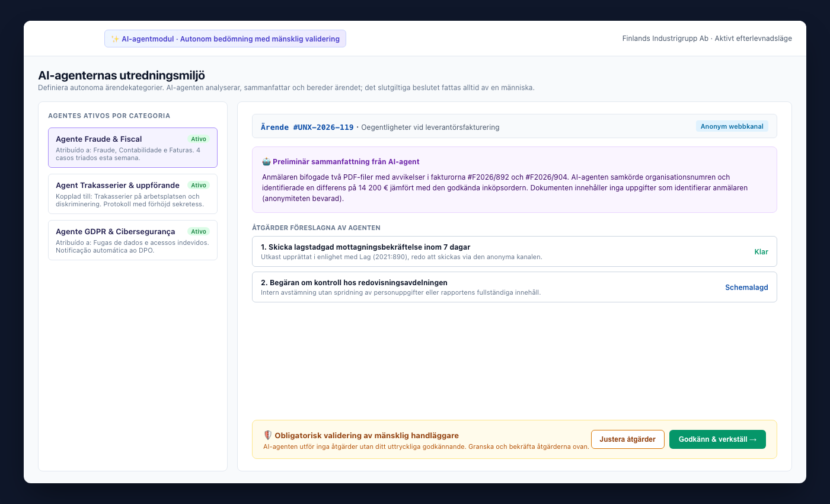Approve with Godkänn & verkställ button

pyautogui.click(x=717, y=439)
